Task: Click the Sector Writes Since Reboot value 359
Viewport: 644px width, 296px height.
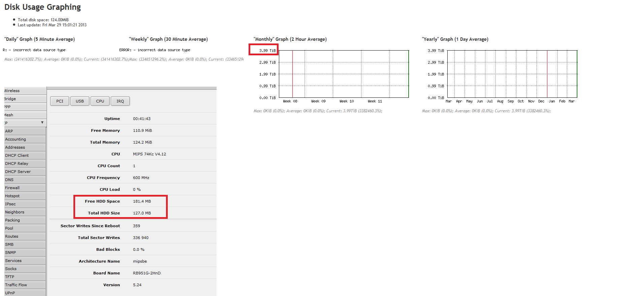Action: [x=136, y=226]
